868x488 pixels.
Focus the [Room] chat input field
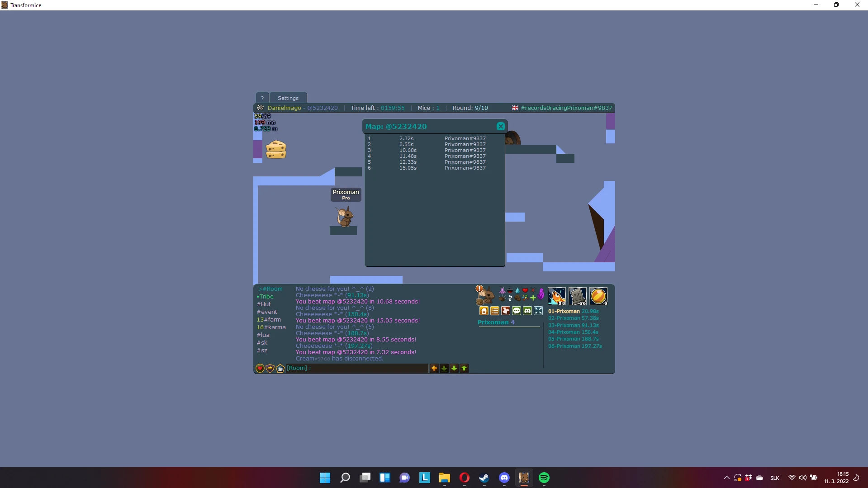coord(357,368)
